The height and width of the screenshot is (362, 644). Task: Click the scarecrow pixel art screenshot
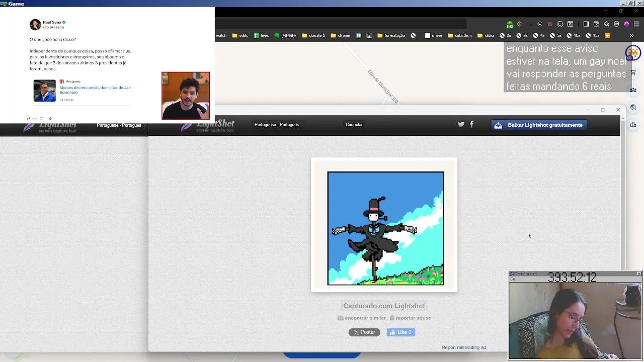[385, 228]
